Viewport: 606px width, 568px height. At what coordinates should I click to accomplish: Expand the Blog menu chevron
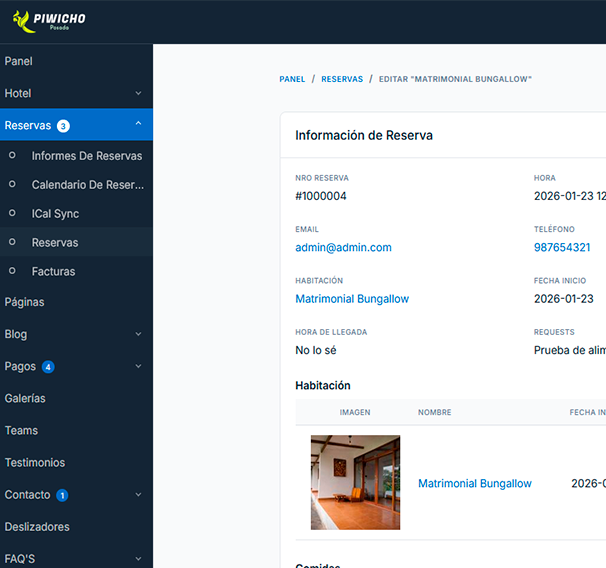[x=138, y=334]
